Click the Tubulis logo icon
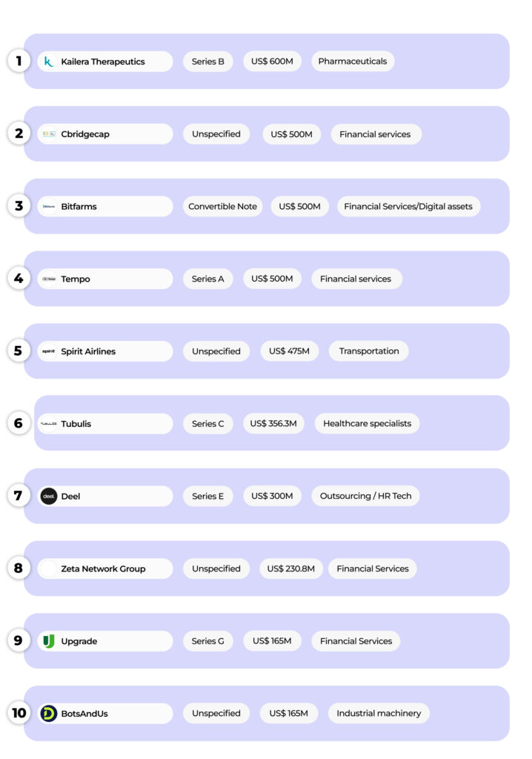The width and height of the screenshot is (532, 759). (x=49, y=424)
